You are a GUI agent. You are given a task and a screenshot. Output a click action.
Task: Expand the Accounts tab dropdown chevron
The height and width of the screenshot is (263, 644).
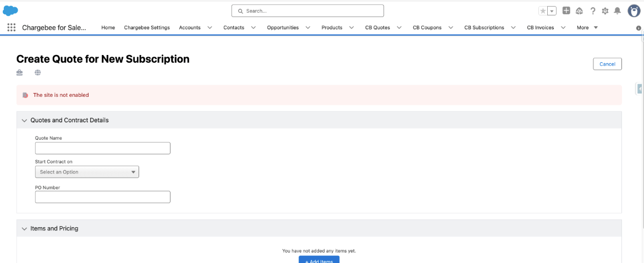pyautogui.click(x=210, y=28)
